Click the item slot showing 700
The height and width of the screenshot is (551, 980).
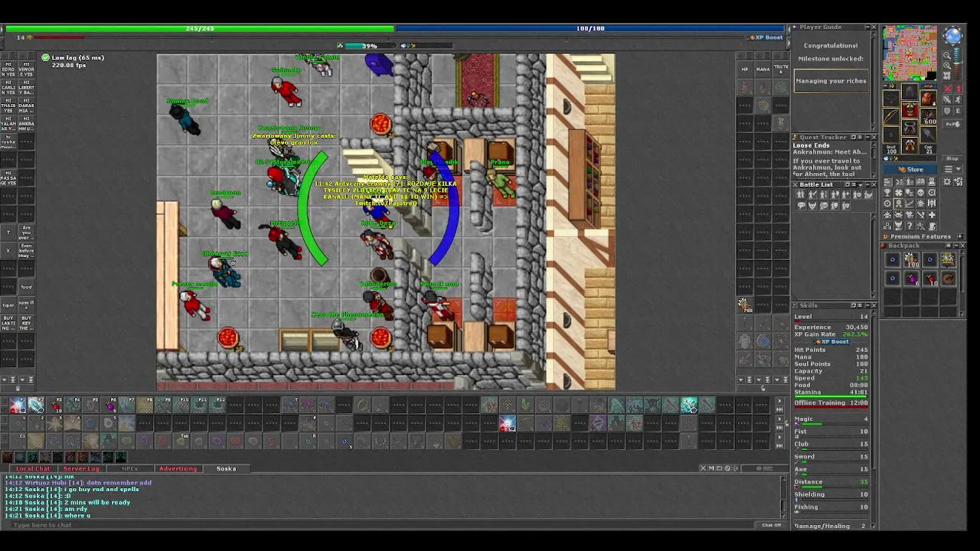coord(746,305)
